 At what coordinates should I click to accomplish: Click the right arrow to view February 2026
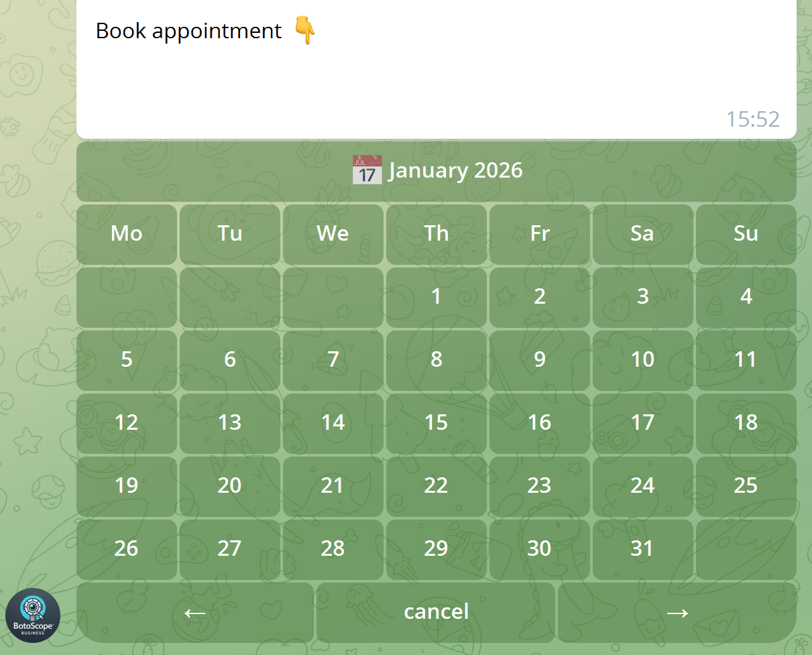point(677,611)
